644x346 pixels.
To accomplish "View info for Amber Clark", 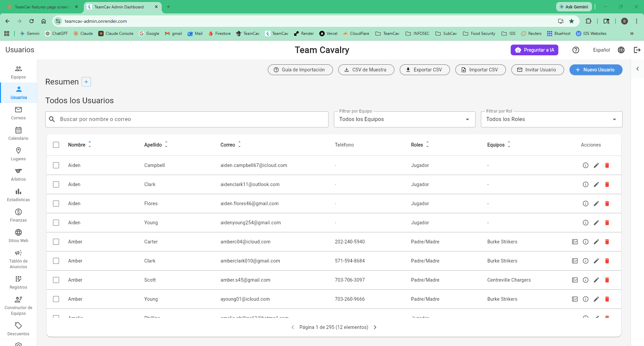I will [586, 261].
